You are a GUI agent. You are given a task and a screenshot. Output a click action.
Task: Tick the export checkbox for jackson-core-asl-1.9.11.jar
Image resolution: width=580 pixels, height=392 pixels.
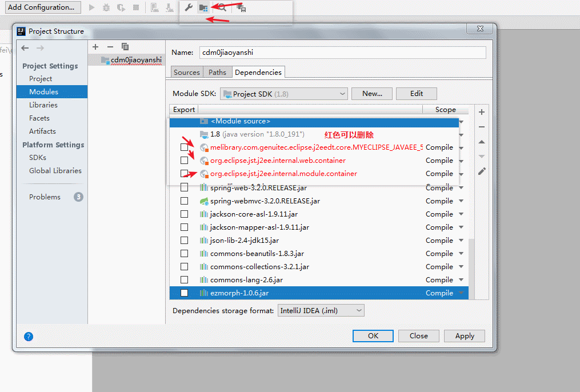pyautogui.click(x=184, y=214)
